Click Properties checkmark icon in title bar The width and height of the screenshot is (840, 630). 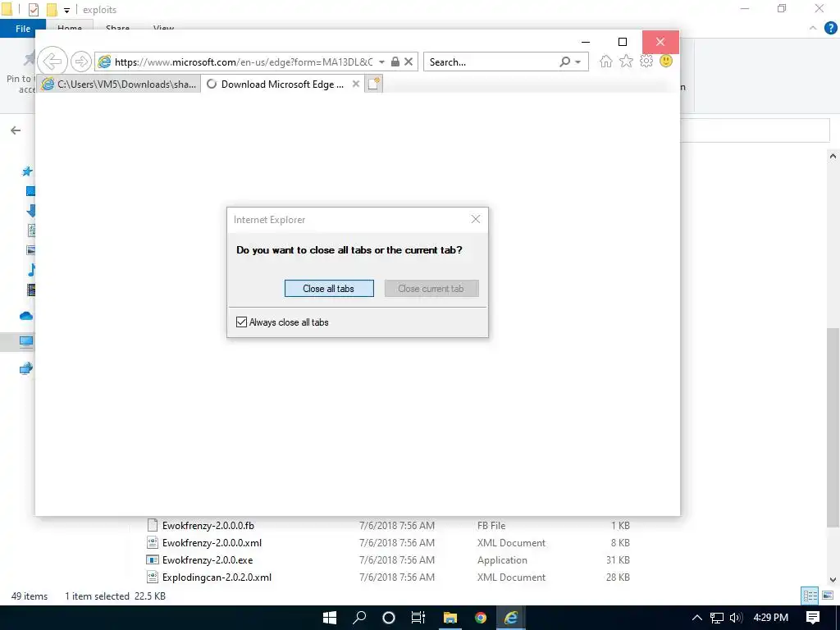pyautogui.click(x=33, y=10)
